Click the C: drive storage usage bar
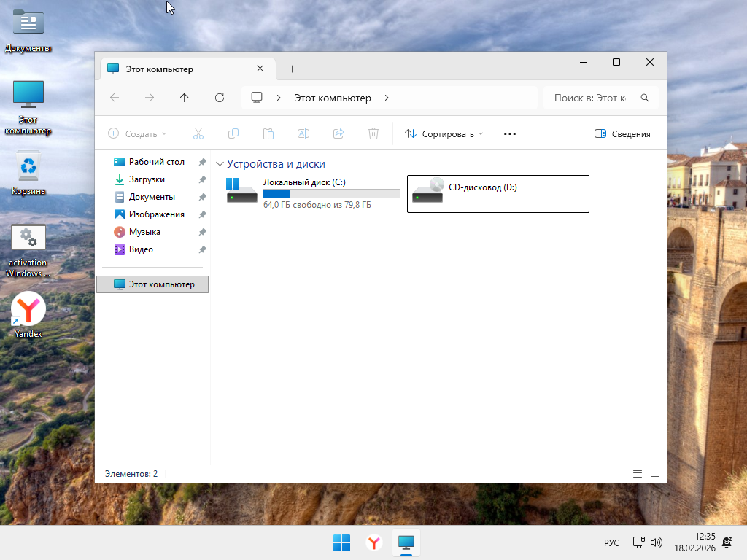 (331, 193)
